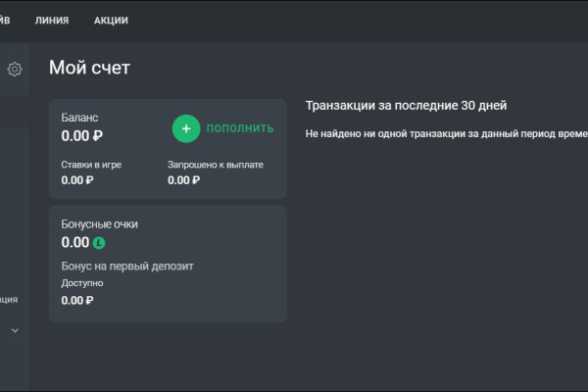Image resolution: width=588 pixels, height=392 pixels.
Task: Click the Бонусные очки label
Action: 99,223
